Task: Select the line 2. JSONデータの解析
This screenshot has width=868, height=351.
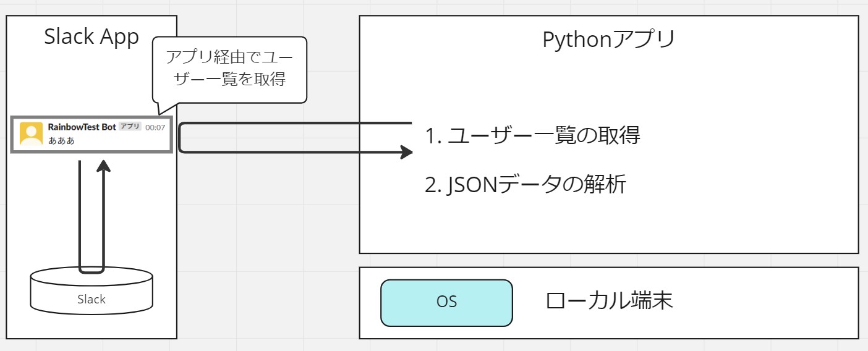Action: [x=526, y=184]
